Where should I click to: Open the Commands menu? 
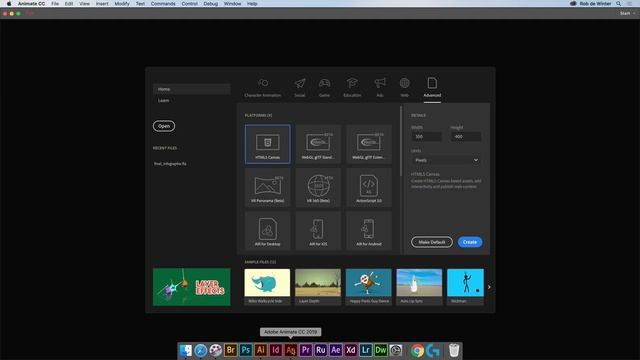163,4
